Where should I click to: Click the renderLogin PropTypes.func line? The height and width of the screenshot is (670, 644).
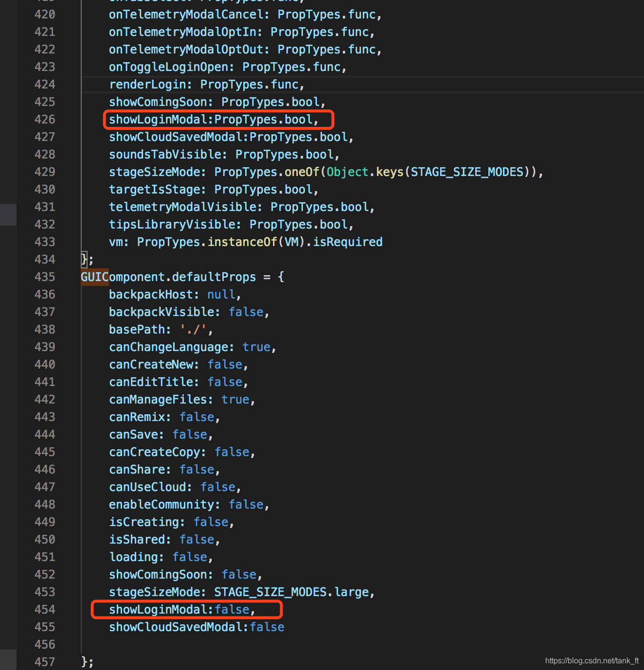[x=207, y=85]
